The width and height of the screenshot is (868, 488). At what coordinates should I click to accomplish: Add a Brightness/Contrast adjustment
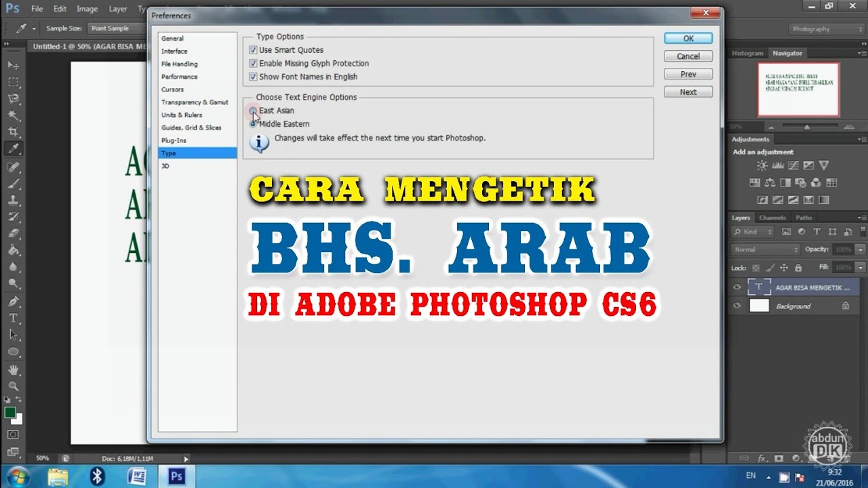click(762, 165)
